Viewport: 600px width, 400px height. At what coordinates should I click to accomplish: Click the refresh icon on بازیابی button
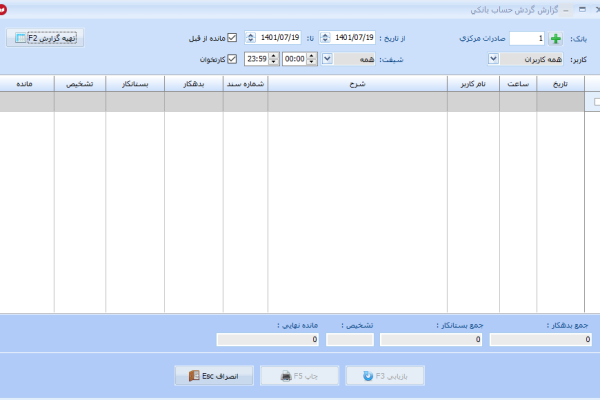(368, 376)
